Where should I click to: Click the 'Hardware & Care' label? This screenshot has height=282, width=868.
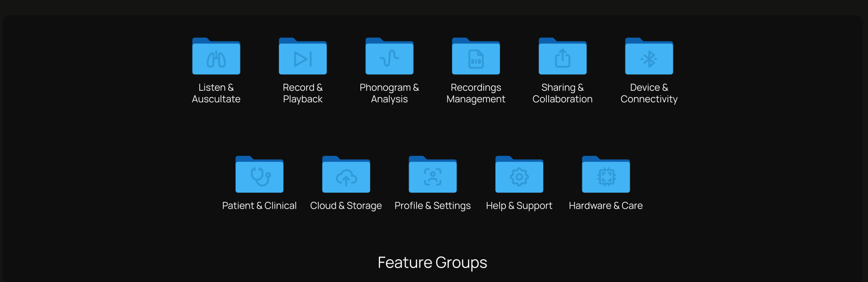(x=606, y=206)
